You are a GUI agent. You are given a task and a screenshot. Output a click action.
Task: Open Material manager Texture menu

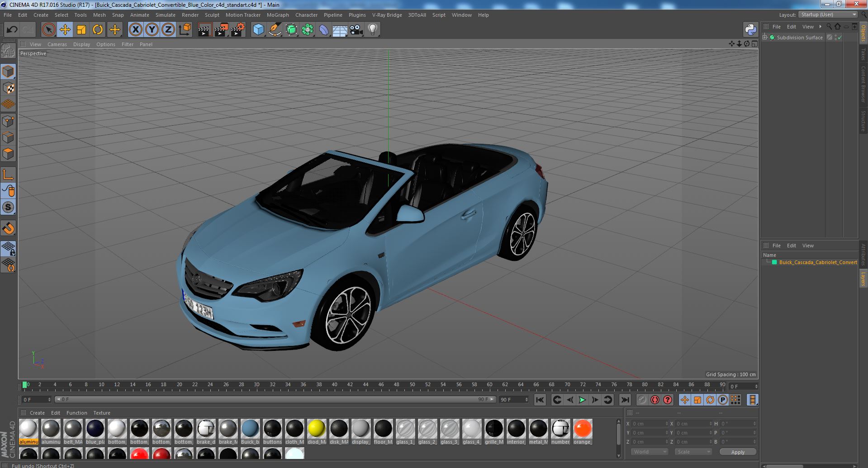102,413
